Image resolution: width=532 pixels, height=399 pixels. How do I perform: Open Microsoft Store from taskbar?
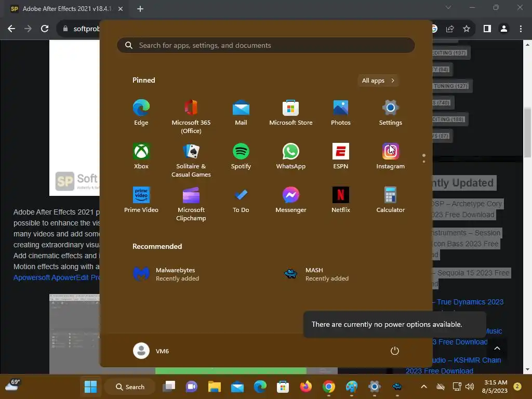(283, 387)
